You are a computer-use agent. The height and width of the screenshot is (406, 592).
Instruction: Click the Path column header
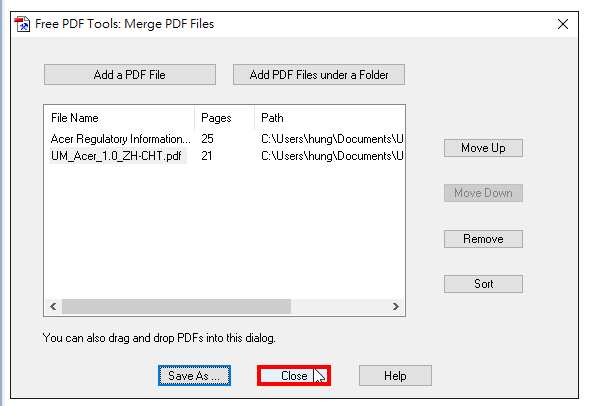(329, 118)
